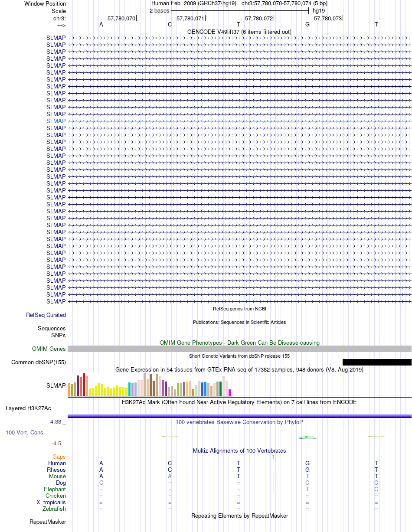This screenshot has width=412, height=532.
Task: Select the Rhesus alignment row label
Action: [x=56, y=470]
